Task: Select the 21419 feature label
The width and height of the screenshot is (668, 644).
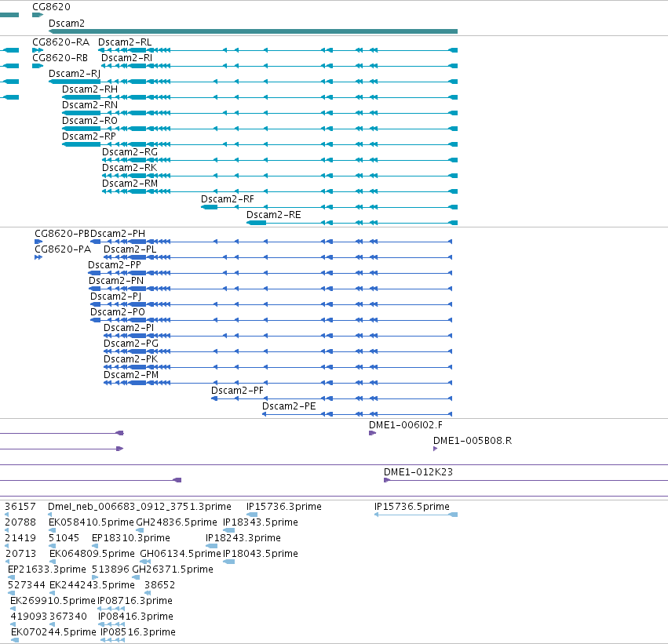Action: (20, 538)
